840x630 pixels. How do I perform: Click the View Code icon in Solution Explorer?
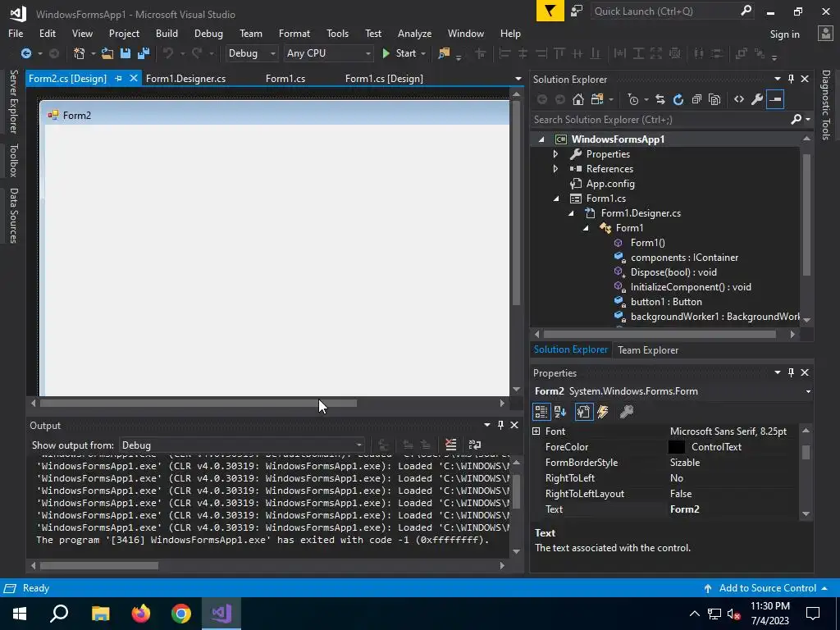pos(739,99)
